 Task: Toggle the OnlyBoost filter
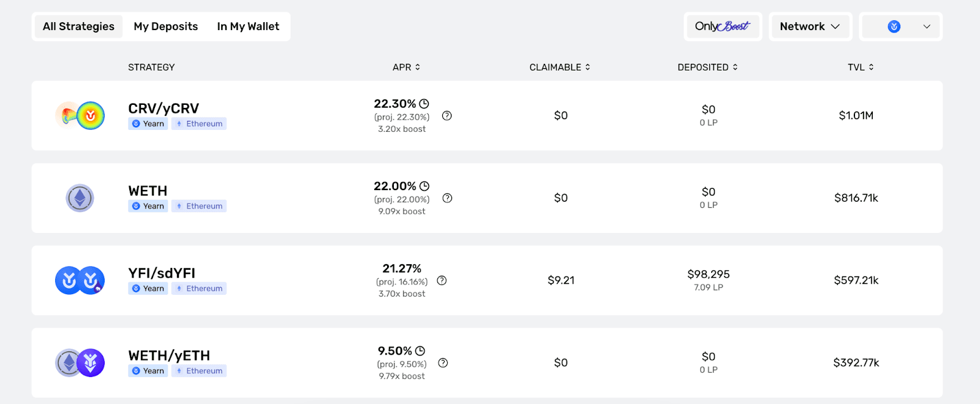[723, 26]
